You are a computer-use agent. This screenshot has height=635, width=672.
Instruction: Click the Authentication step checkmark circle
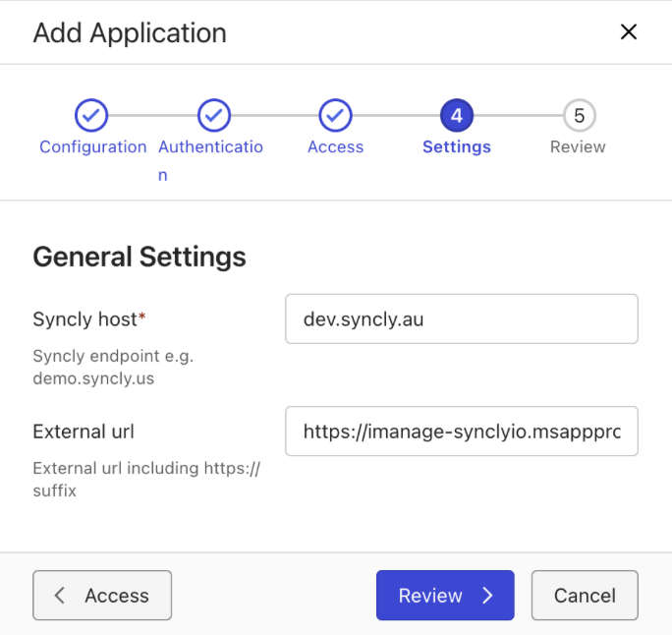coord(214,115)
